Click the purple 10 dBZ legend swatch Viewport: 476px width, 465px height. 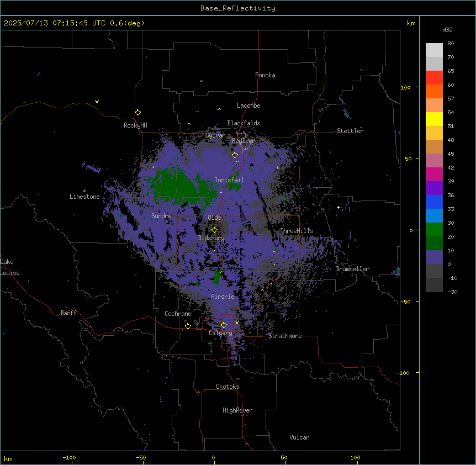pos(434,257)
